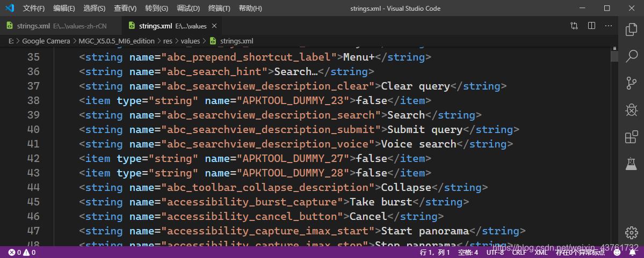The height and width of the screenshot is (258, 644).
Task: Click Take burst text on line 45
Action: point(381,202)
